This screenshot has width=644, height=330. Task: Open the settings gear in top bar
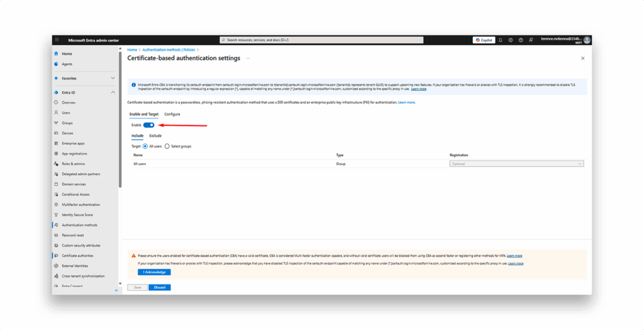coord(511,40)
